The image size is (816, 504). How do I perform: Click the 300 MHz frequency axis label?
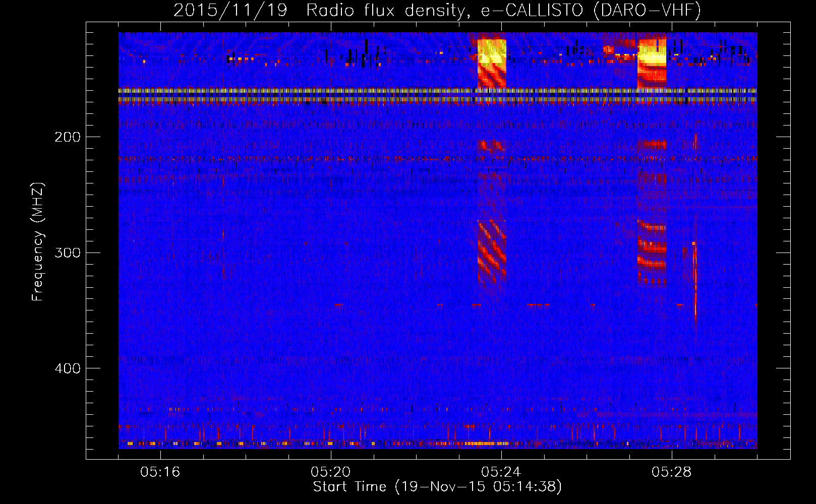68,253
